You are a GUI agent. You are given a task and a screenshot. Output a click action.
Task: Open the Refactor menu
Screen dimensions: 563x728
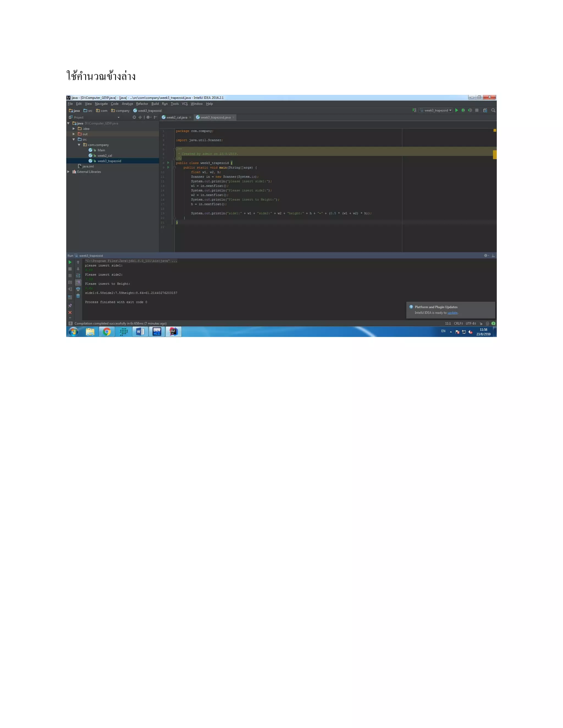coord(142,104)
